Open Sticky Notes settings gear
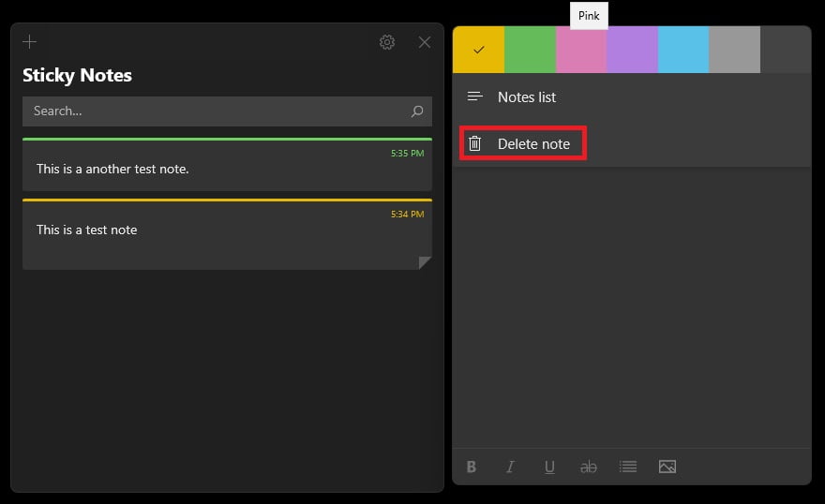 pos(387,42)
